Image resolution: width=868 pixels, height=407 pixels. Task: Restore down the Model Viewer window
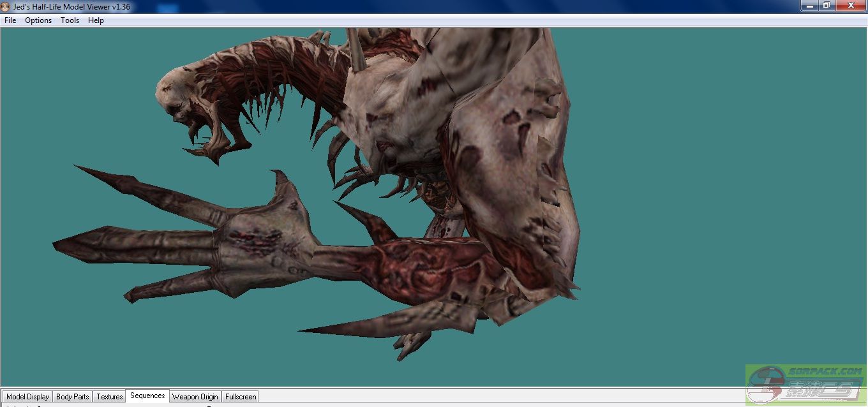[x=826, y=5]
